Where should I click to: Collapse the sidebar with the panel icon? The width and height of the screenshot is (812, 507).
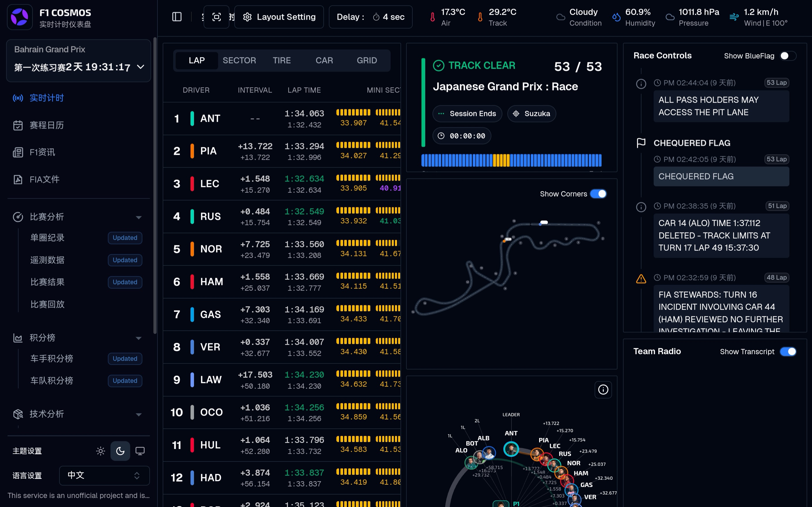[x=177, y=17]
